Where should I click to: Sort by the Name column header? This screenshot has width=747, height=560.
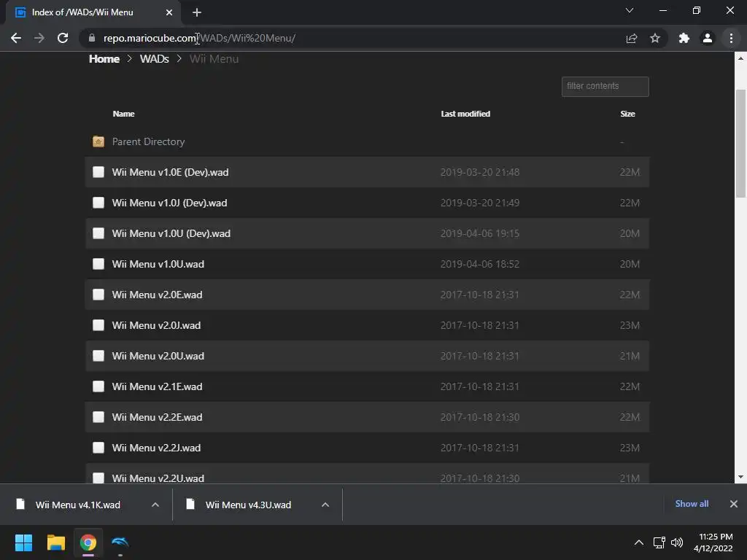123,114
